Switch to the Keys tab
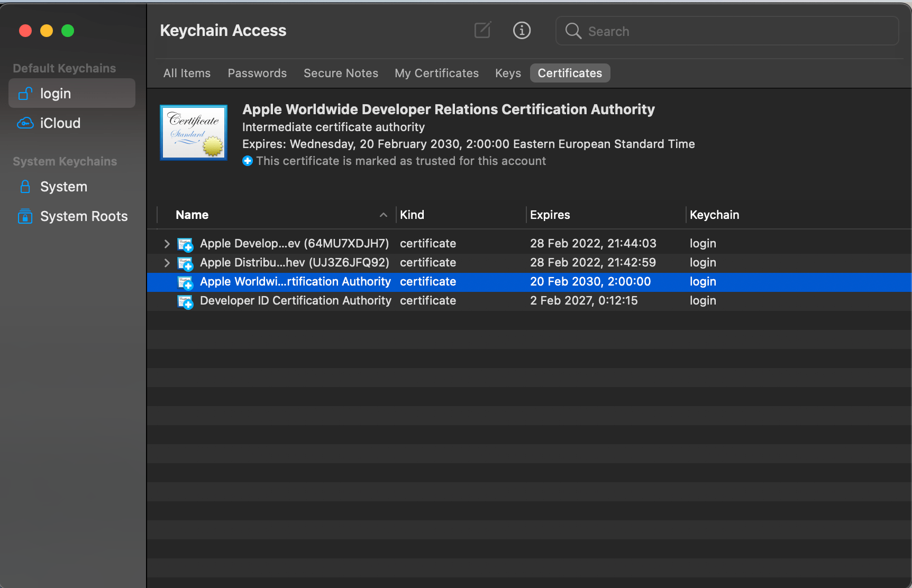 point(507,73)
